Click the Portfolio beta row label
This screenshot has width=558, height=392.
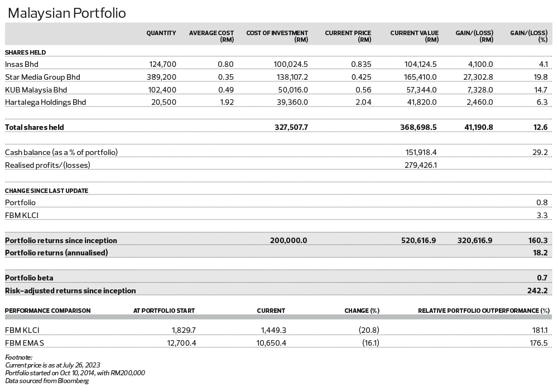pos(29,278)
